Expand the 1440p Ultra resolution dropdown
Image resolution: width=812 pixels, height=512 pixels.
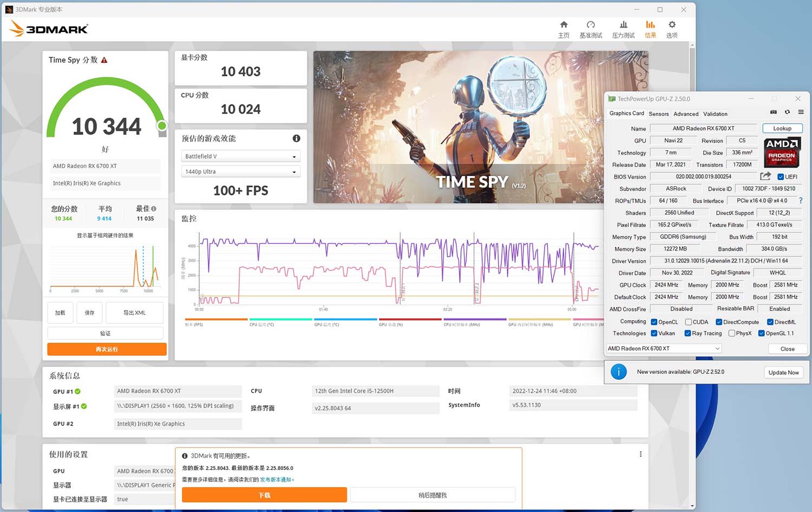(241, 172)
